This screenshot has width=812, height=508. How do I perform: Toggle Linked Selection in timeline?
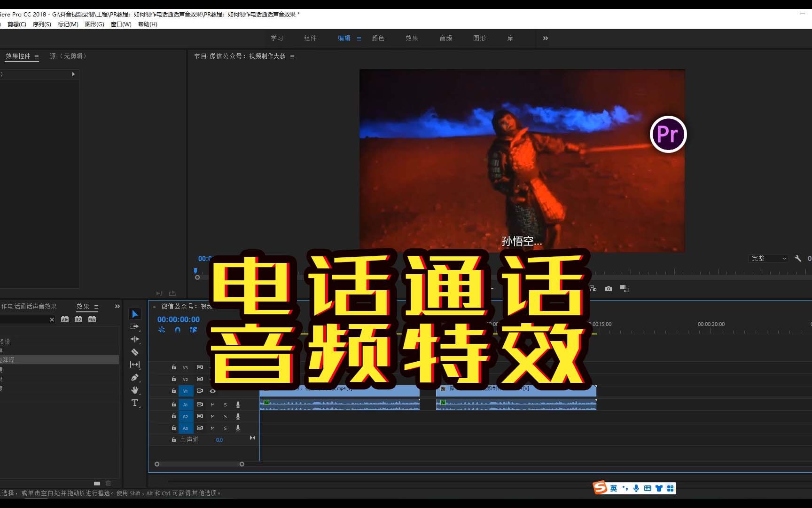194,330
